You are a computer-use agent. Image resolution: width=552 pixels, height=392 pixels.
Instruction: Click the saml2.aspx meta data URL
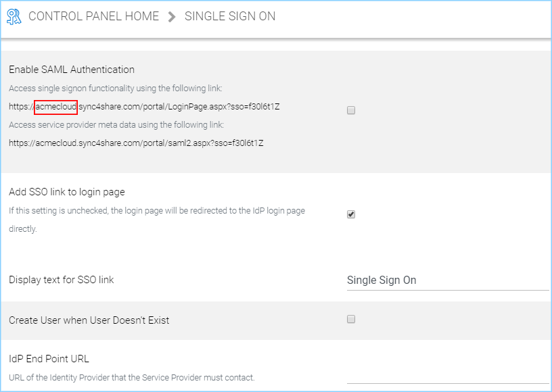136,143
